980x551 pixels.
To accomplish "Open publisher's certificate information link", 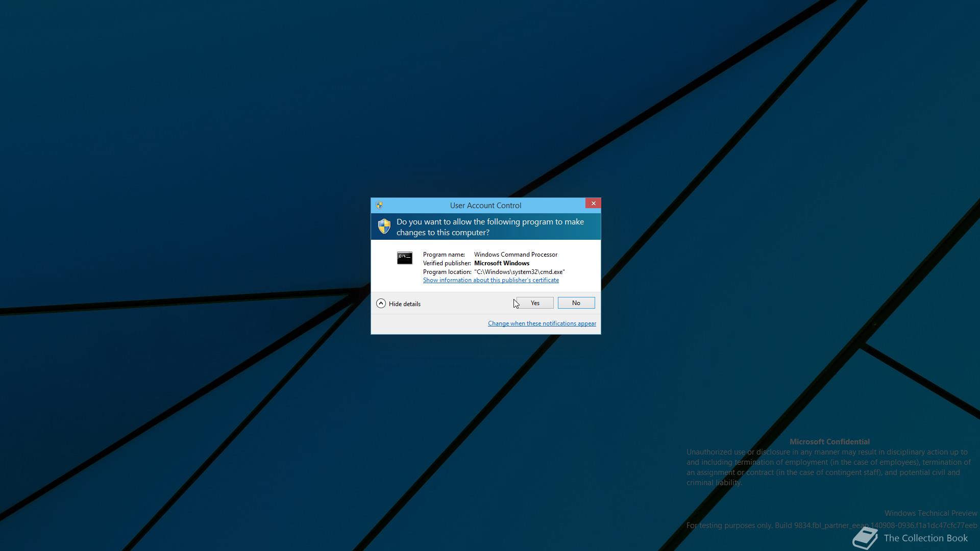I will click(491, 280).
